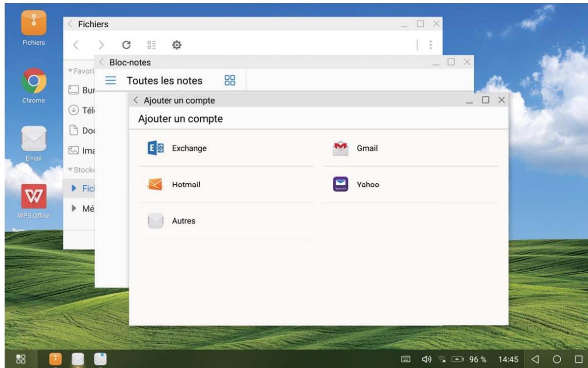Open Fichiers settings gear
This screenshot has width=588, height=368.
(176, 45)
